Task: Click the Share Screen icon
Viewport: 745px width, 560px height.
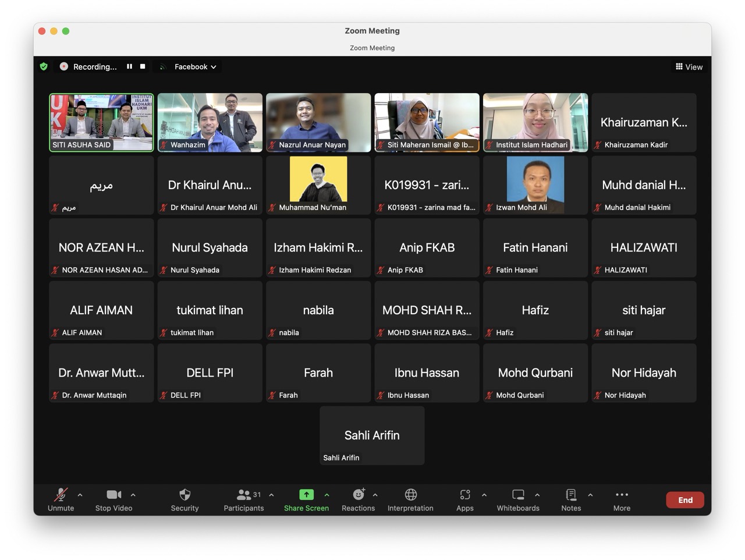Action: pyautogui.click(x=306, y=495)
